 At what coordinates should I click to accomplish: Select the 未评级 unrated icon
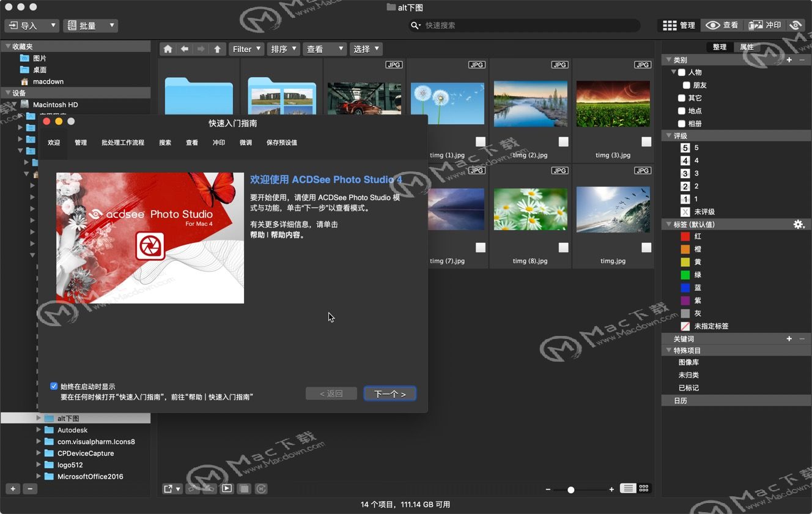[685, 212]
